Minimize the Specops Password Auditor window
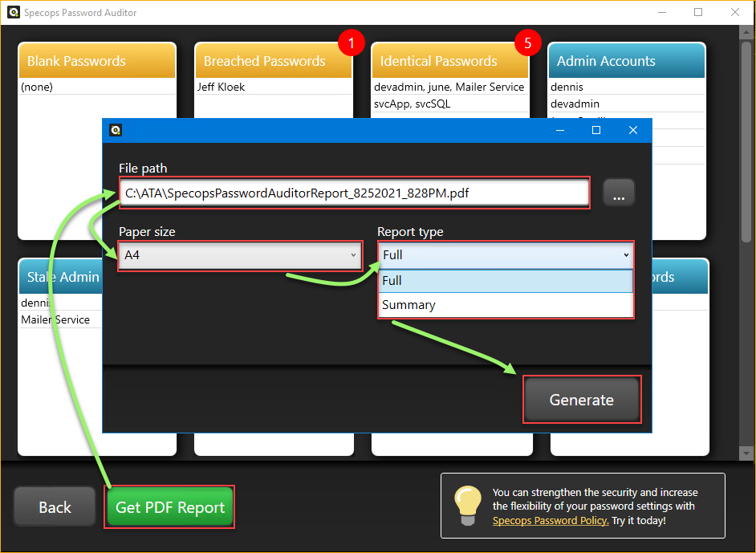This screenshot has width=756, height=553. 662,13
